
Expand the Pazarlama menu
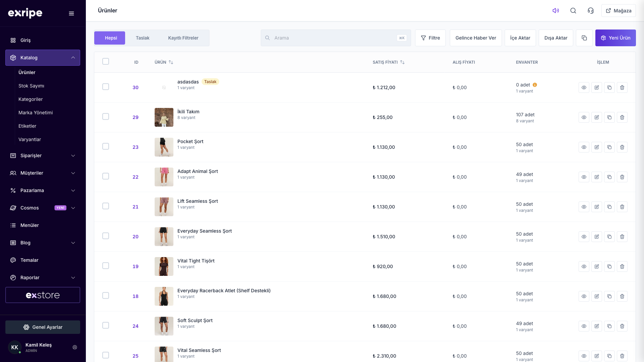tap(43, 190)
